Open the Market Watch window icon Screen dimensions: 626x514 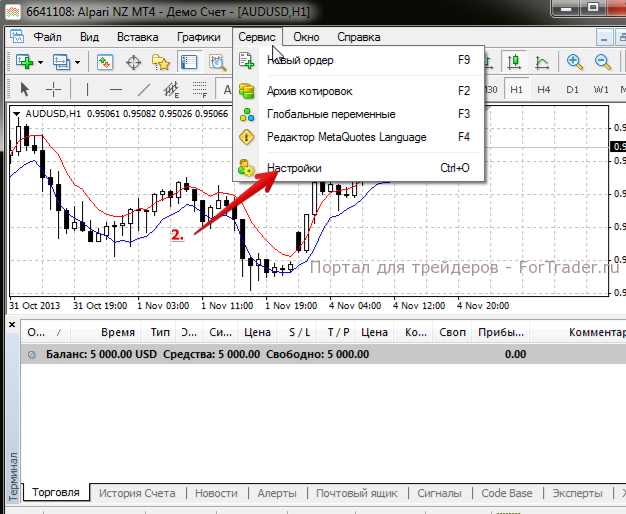coord(105,62)
